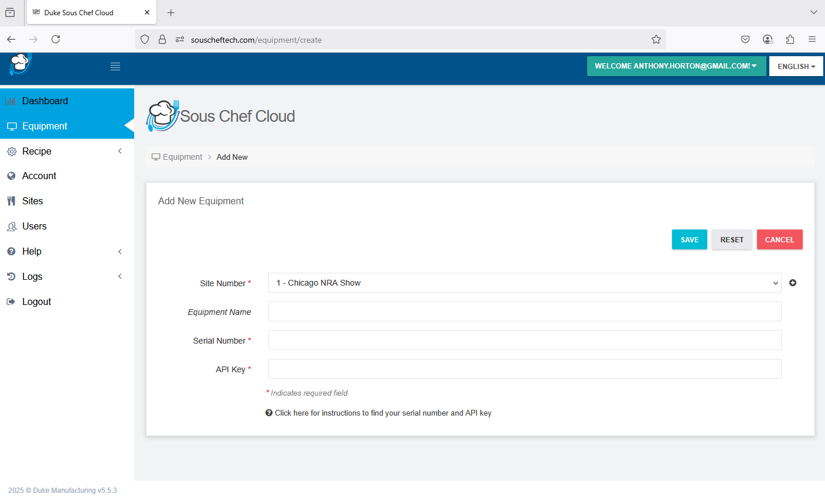The image size is (825, 504).
Task: Open the Firefox extensions puzzle icon
Action: click(790, 39)
